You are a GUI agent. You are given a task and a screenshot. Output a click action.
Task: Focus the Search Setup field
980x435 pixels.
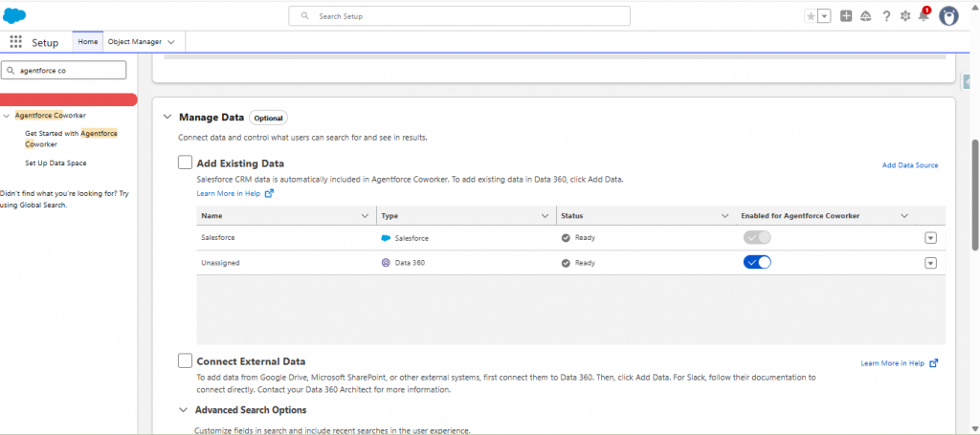click(x=459, y=16)
